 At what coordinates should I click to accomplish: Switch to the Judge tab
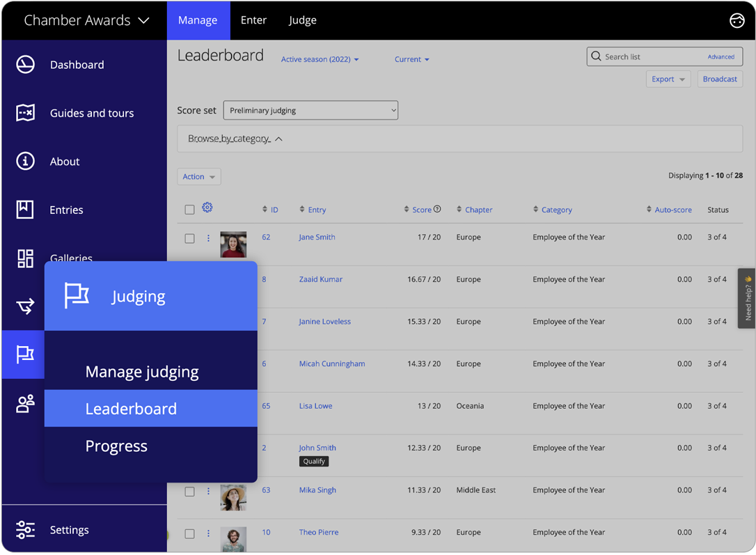(302, 20)
